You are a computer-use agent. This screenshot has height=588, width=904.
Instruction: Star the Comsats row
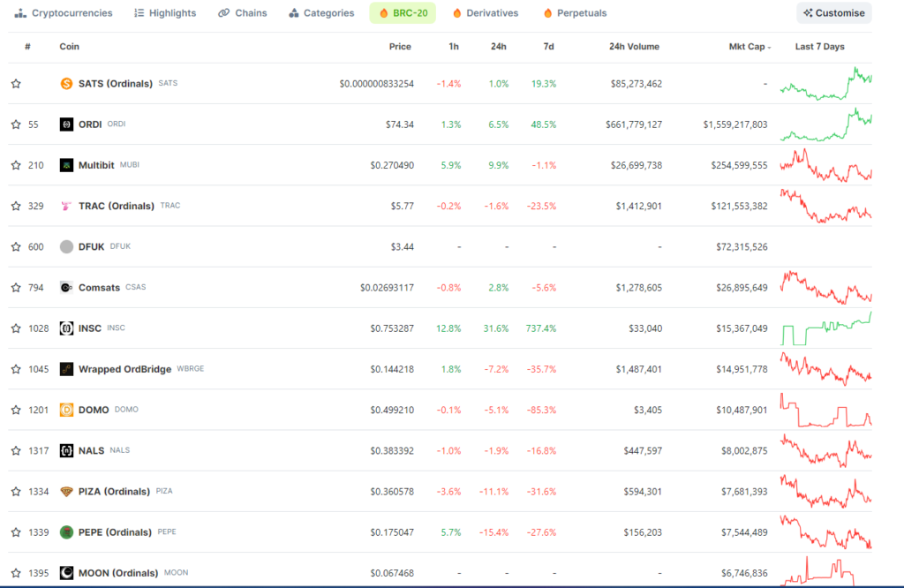(16, 288)
